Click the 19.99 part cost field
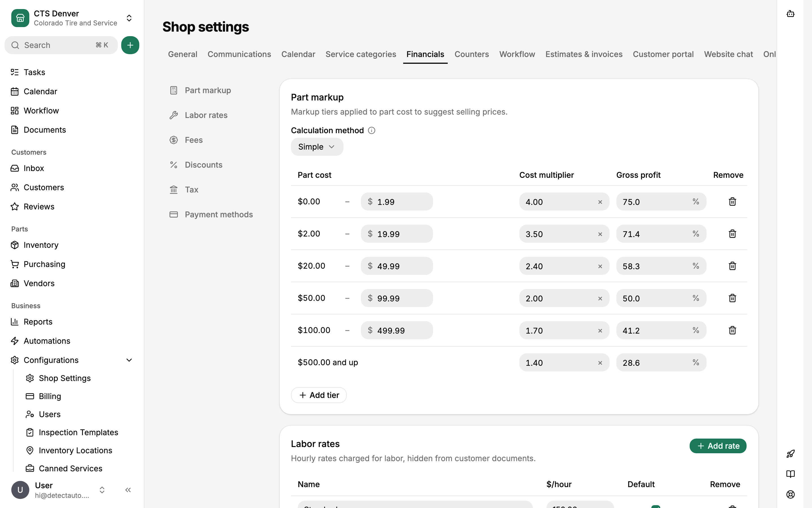812x508 pixels. tap(397, 234)
